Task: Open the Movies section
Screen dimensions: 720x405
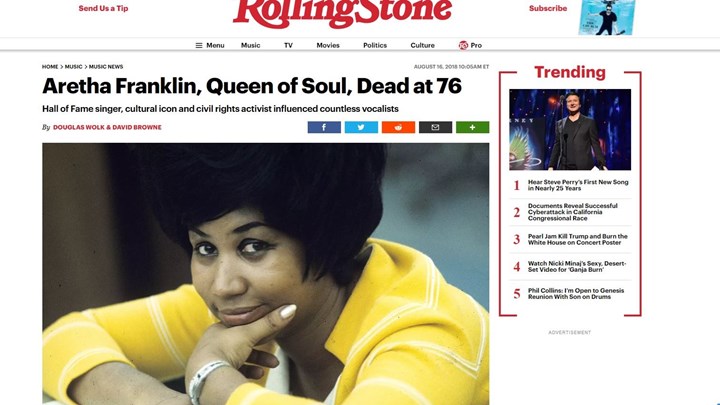Action: [x=328, y=45]
